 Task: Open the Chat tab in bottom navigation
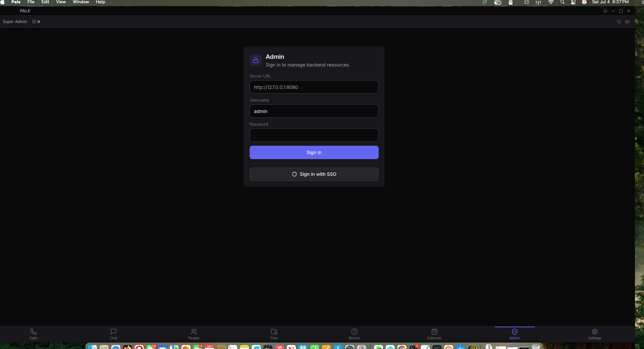pos(114,334)
